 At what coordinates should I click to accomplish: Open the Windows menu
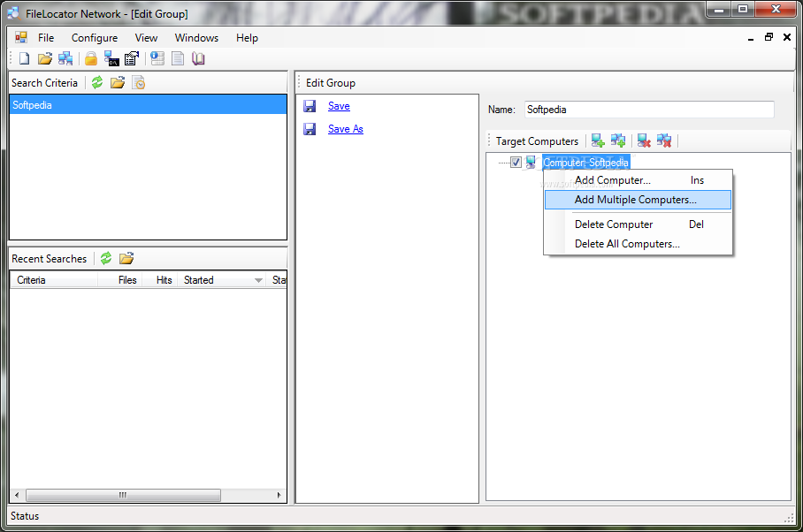click(196, 38)
